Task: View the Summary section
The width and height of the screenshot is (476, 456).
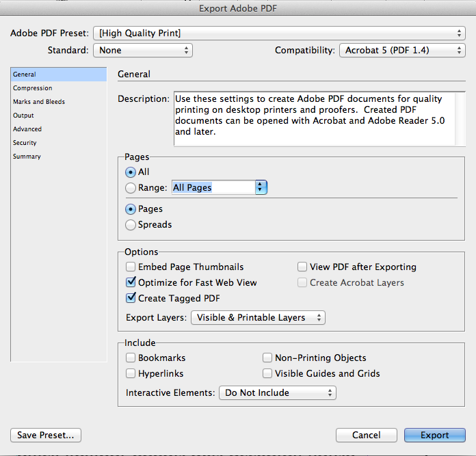Action: coord(27,157)
